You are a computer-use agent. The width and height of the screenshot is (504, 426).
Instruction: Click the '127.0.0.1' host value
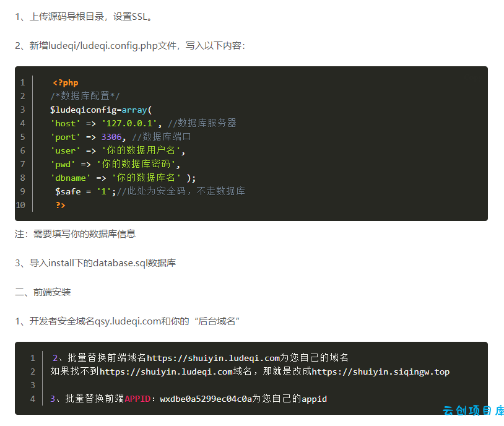(x=129, y=123)
